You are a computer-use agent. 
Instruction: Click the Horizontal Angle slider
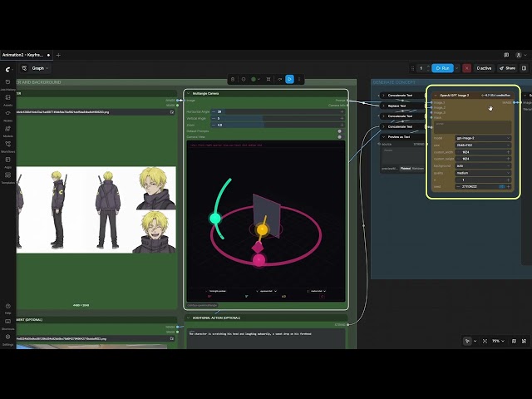pyautogui.click(x=278, y=111)
